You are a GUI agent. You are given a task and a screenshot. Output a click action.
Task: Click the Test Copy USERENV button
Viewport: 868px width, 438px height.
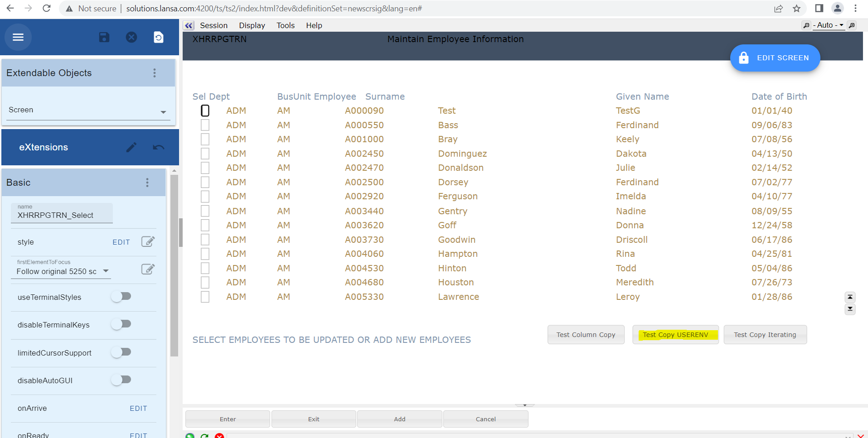[x=675, y=334]
